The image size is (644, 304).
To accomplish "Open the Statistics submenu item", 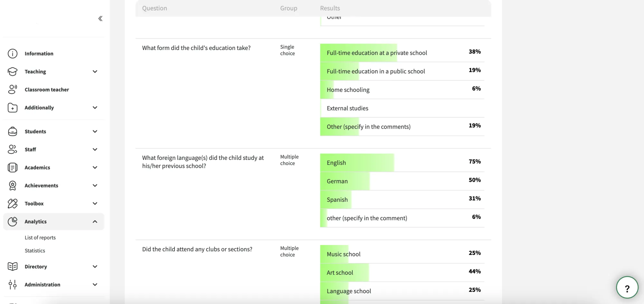I will click(35, 250).
